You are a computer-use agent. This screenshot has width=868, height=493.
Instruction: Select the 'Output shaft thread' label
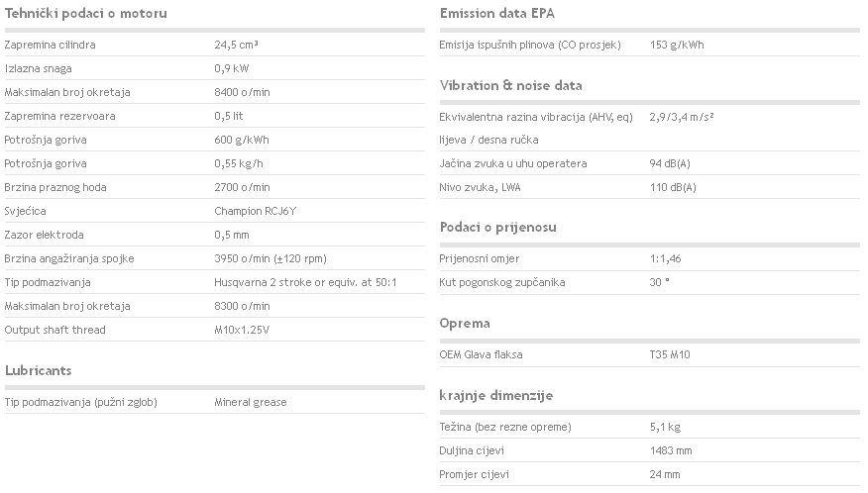54,331
